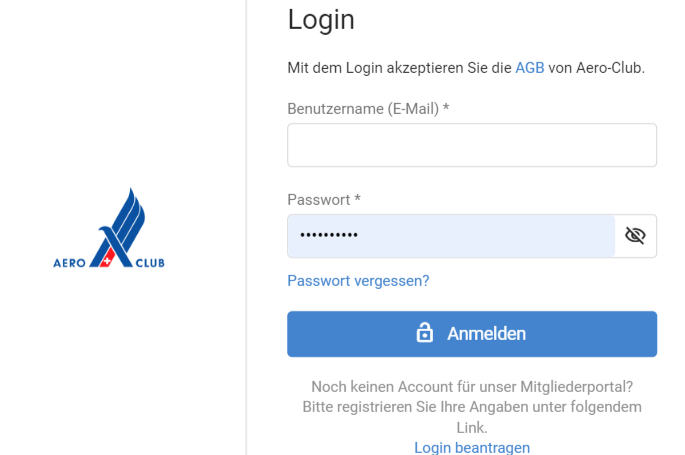
Task: Focus the Passwort field with masked dots
Action: pos(451,236)
